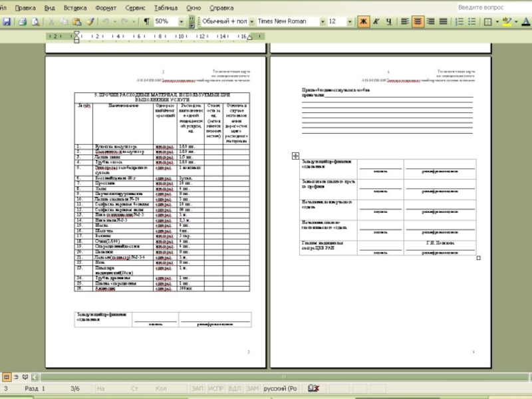Open the Формат menu
532x399 pixels.
[x=106, y=8]
